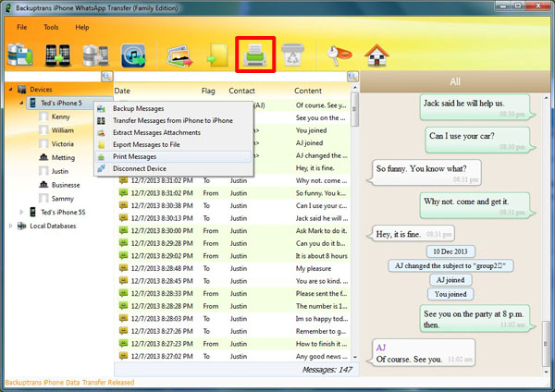Open the File menu

coord(22,27)
